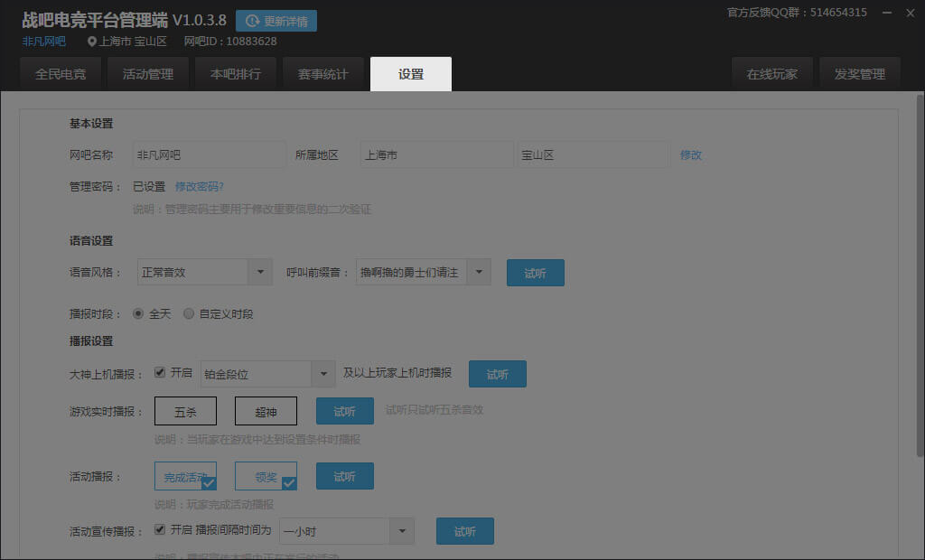925x560 pixels.
Task: Click the 修改密码? link
Action: click(x=200, y=186)
